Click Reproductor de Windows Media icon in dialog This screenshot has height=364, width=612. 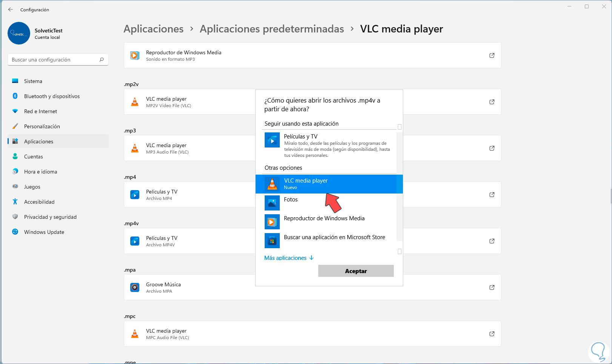272,222
